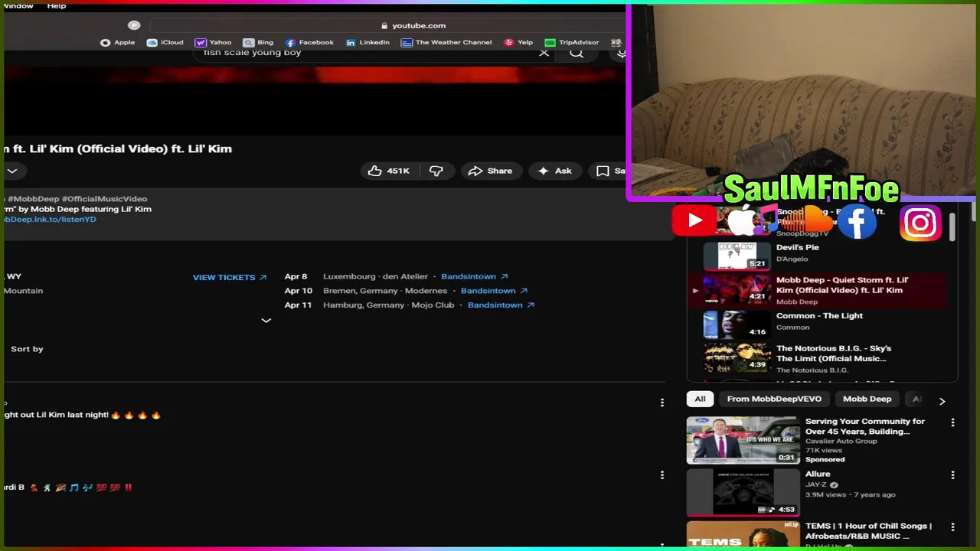The image size is (980, 551).
Task: Like the video with 451K likes
Action: 389,171
